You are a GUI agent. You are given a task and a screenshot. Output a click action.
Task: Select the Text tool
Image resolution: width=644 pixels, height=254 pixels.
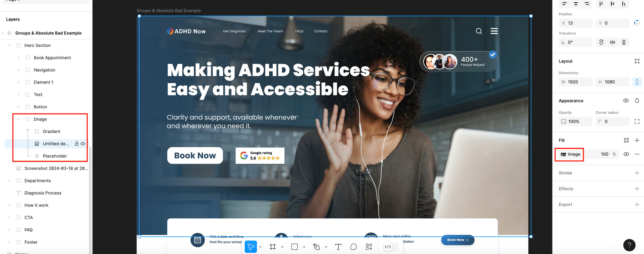pyautogui.click(x=338, y=247)
